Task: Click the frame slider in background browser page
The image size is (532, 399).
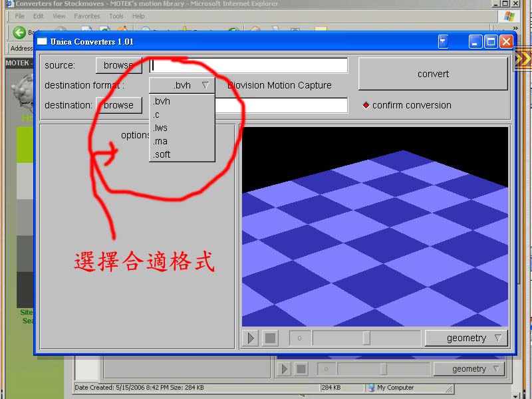Action: (384, 369)
